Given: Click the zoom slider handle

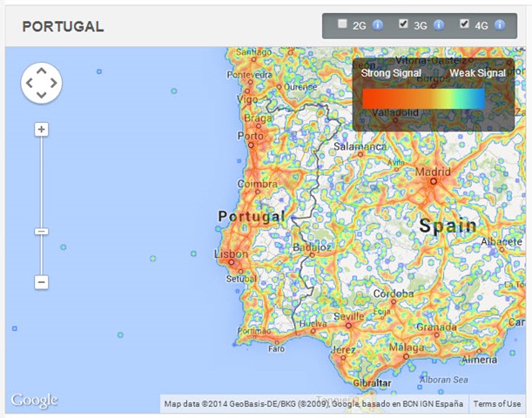Looking at the screenshot, I should 42,232.
